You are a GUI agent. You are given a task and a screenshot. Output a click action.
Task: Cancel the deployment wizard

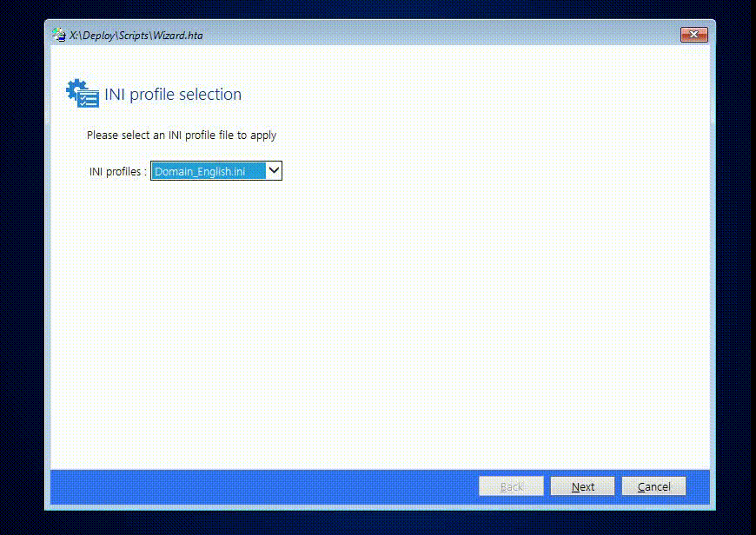coord(653,485)
